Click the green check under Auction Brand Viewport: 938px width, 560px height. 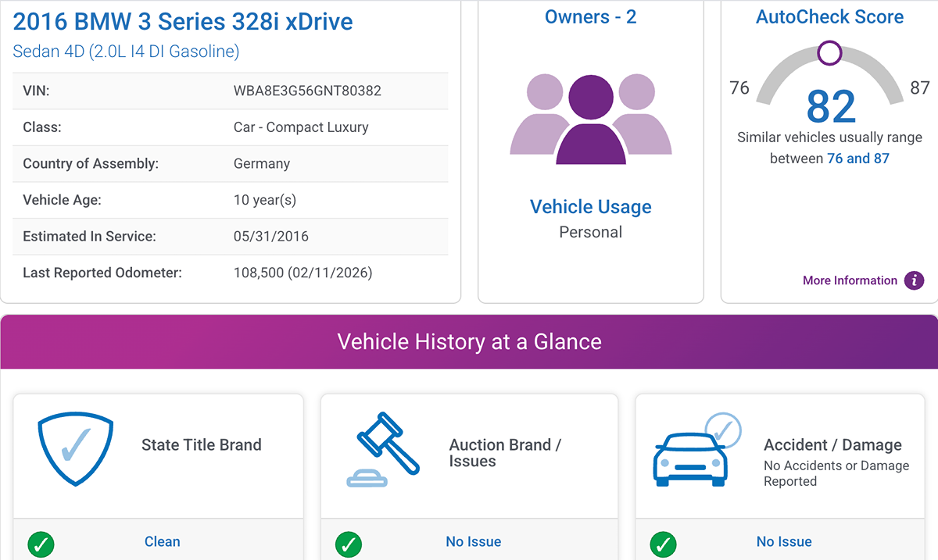pos(349,544)
